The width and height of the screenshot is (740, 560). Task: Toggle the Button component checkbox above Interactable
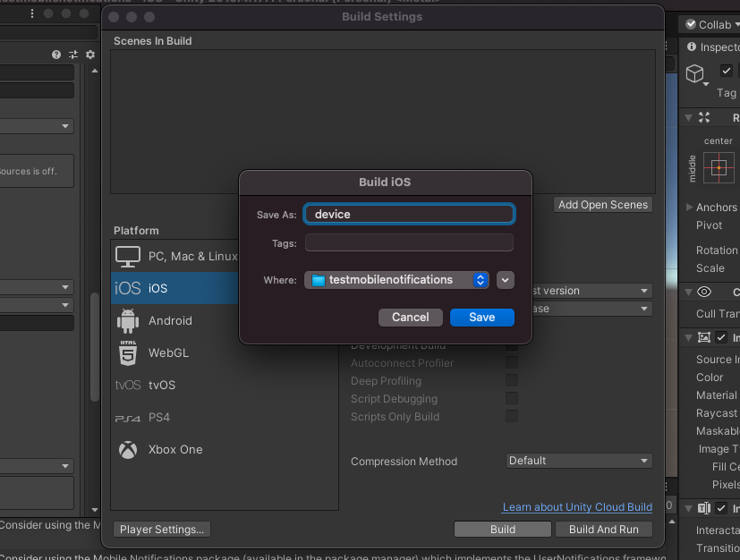click(x=721, y=508)
